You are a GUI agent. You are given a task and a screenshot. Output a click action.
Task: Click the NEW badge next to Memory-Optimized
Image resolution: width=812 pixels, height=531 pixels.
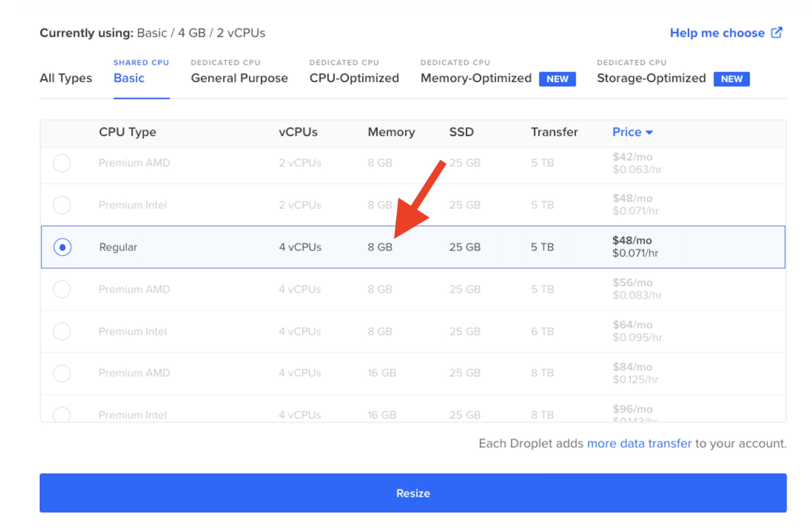pos(557,79)
